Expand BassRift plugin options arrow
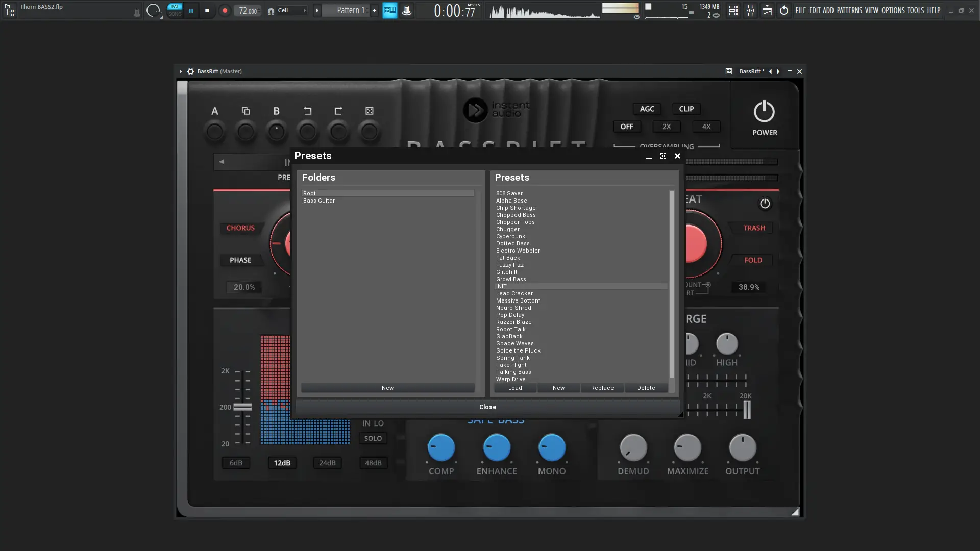This screenshot has width=980, height=551. 181,71
